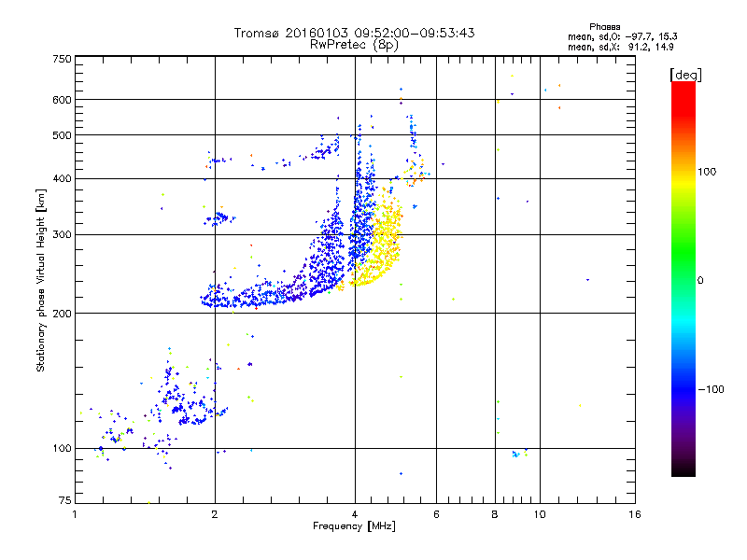Select the 'mean, sd,X: 91.2, 14.9' line
Screen dimensions: 747x560
tap(620, 47)
